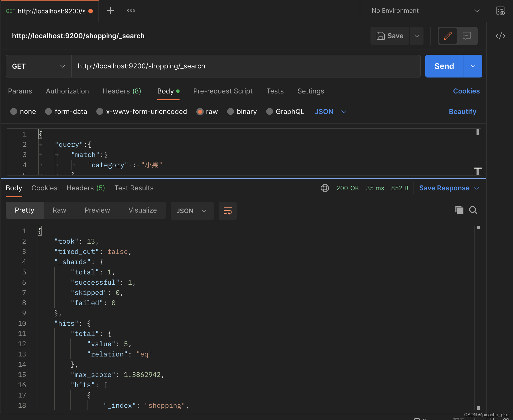Show the code snippet panel icon
This screenshot has width=513, height=420.
(x=500, y=36)
